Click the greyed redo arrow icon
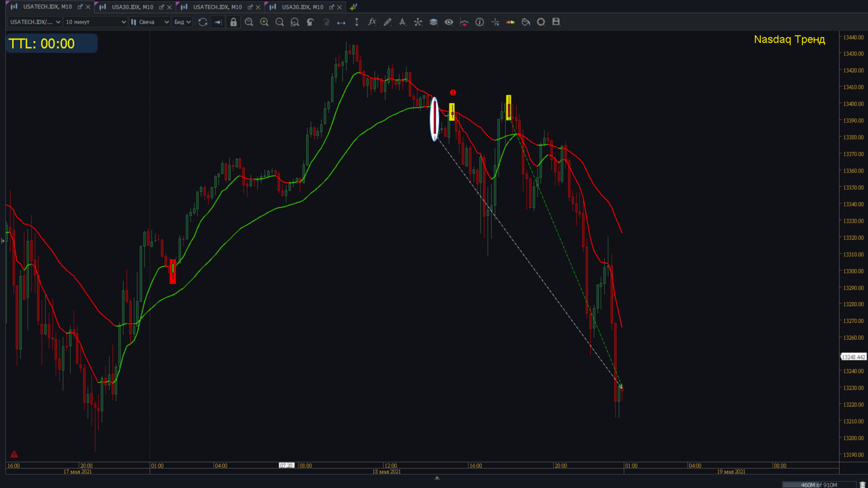The image size is (868, 488). pyautogui.click(x=326, y=22)
